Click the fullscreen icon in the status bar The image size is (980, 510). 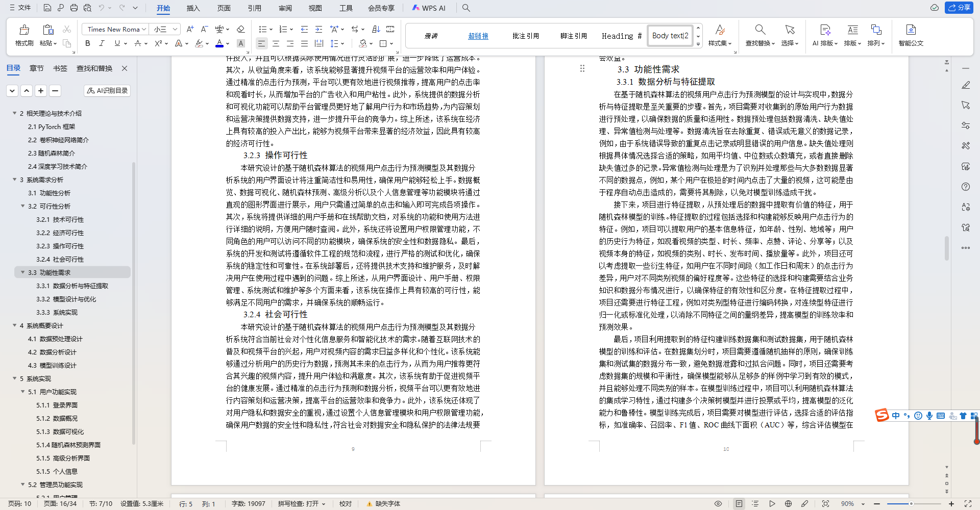point(968,504)
